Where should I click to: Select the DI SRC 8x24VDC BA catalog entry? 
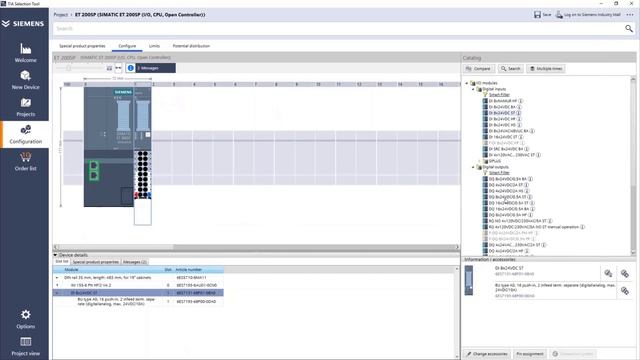point(506,149)
